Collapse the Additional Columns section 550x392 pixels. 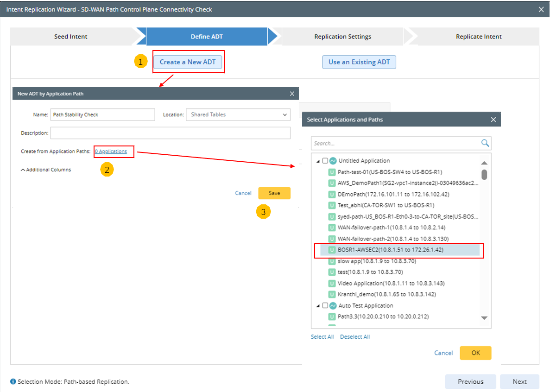pyautogui.click(x=23, y=170)
